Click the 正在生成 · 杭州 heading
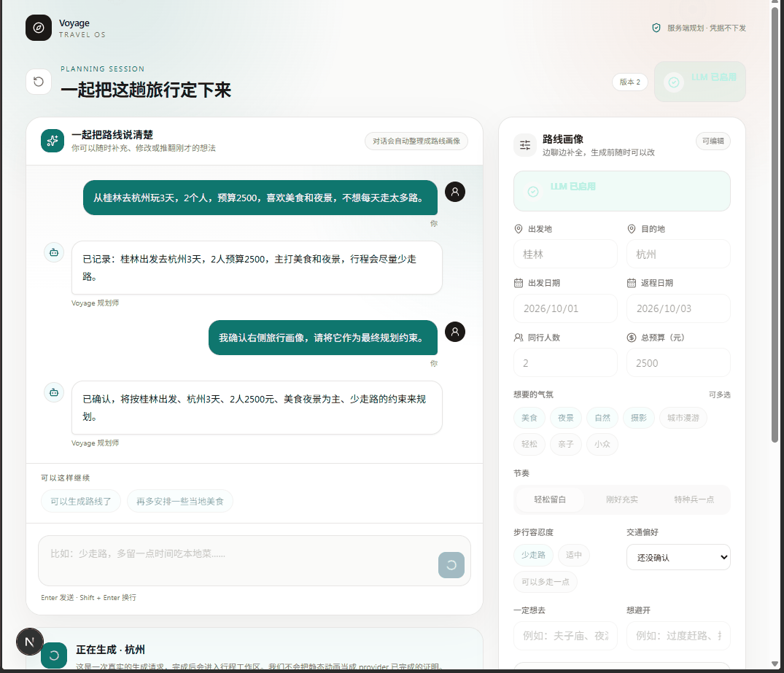 111,650
